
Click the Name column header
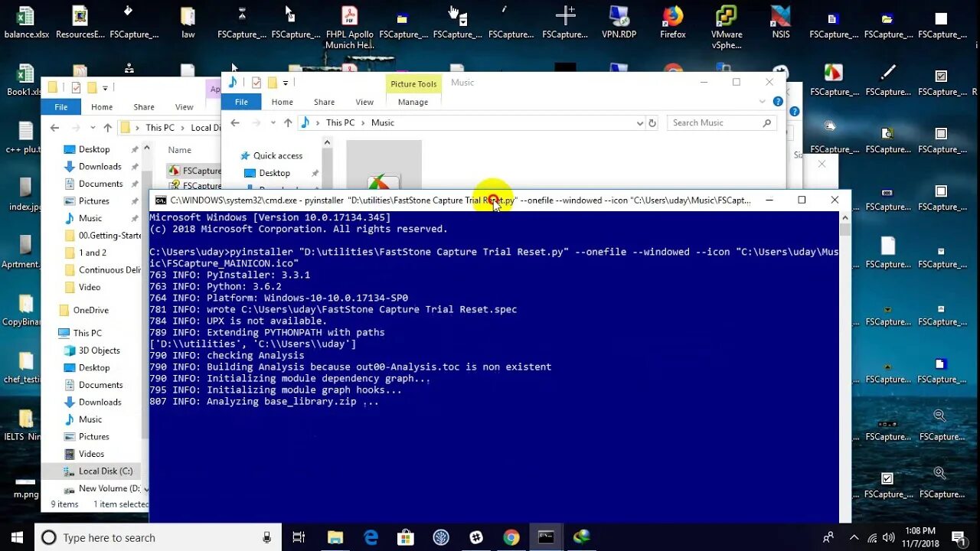pyautogui.click(x=180, y=150)
